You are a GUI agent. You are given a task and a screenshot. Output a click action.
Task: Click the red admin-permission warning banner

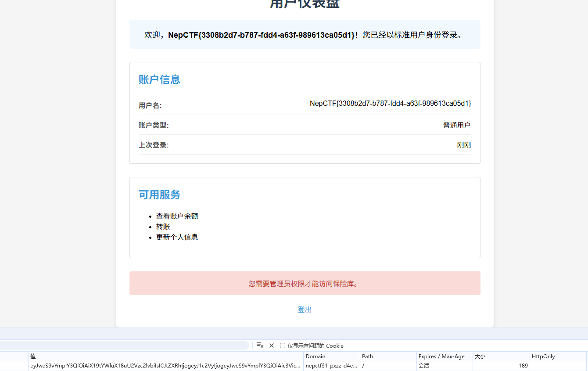point(305,283)
